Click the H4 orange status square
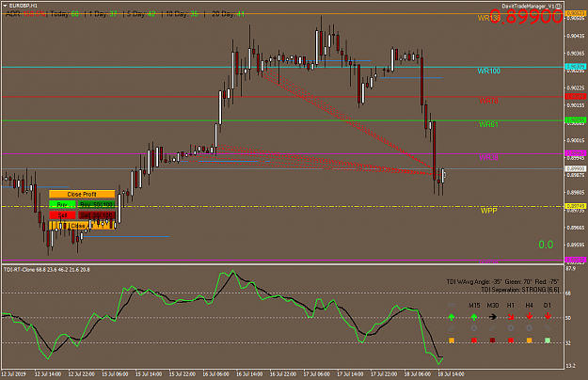This screenshot has width=588, height=380. click(x=529, y=340)
